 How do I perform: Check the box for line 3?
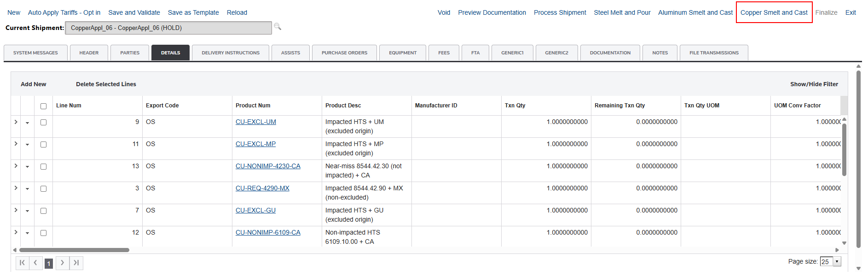[43, 189]
